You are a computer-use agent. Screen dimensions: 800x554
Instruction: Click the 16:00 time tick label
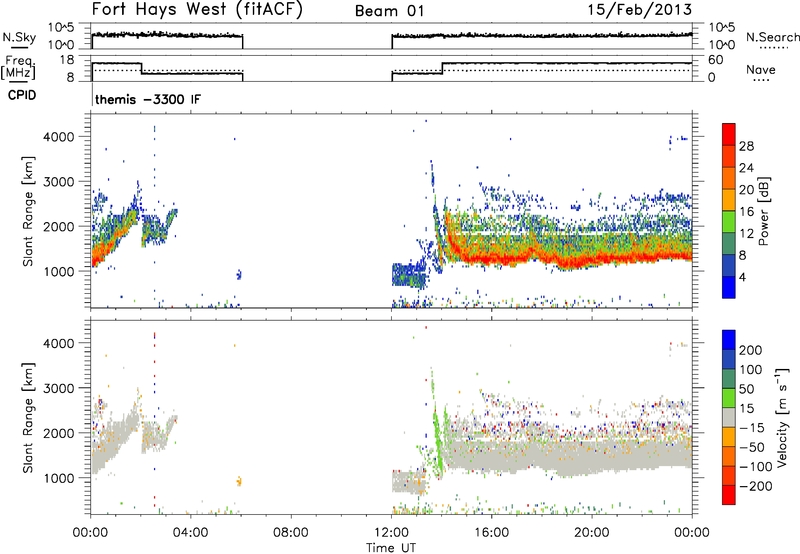[x=491, y=533]
